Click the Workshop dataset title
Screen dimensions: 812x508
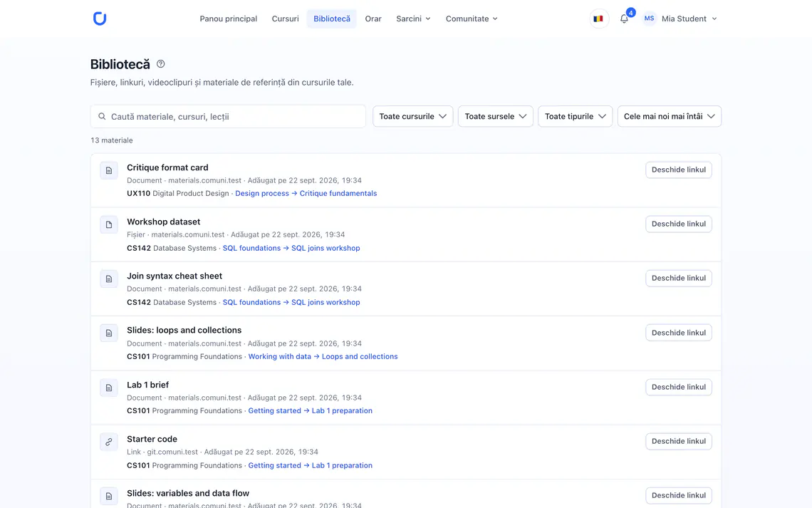164,222
